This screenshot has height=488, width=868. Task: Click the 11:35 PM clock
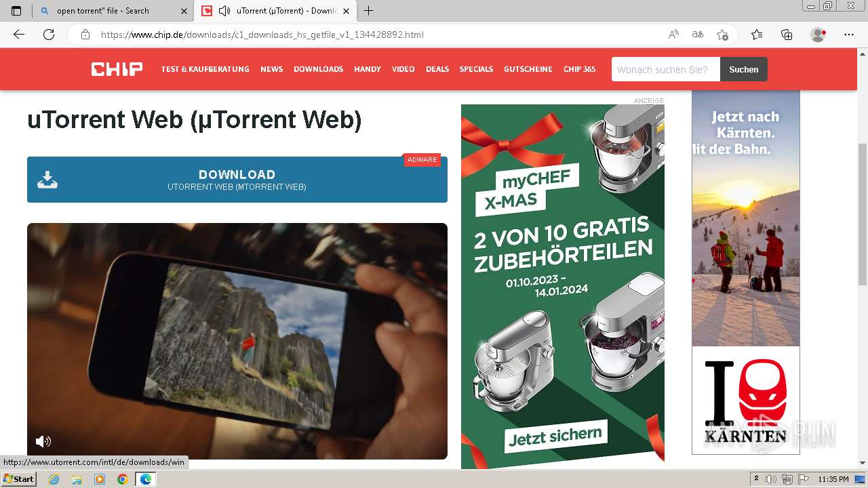tap(833, 479)
